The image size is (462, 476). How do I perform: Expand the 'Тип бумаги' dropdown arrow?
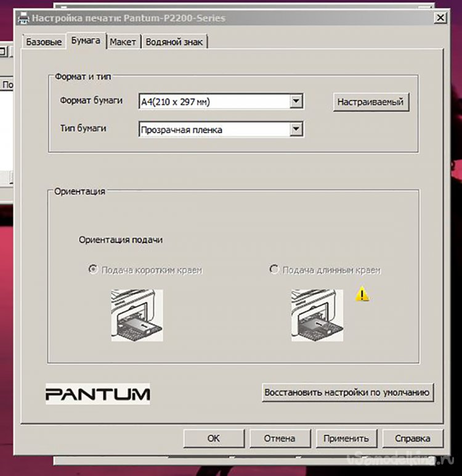pyautogui.click(x=296, y=129)
